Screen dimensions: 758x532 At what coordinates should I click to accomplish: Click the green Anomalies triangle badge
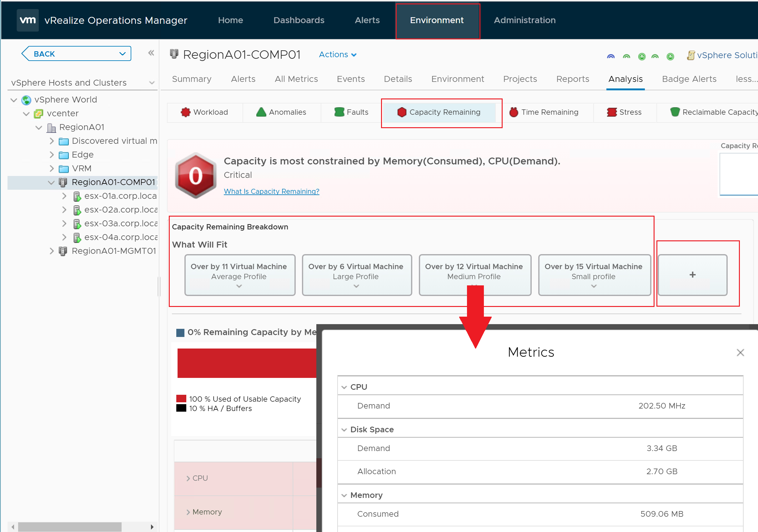point(261,112)
